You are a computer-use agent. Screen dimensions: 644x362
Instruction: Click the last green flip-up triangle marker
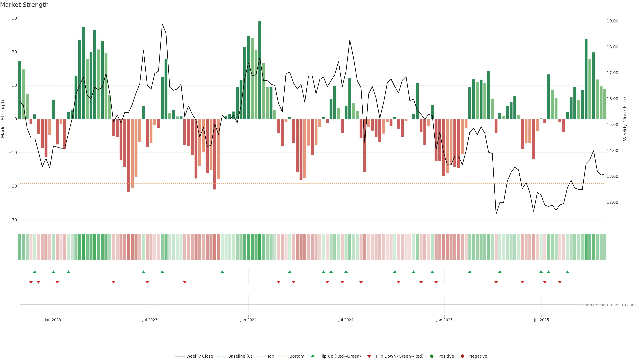(x=567, y=272)
